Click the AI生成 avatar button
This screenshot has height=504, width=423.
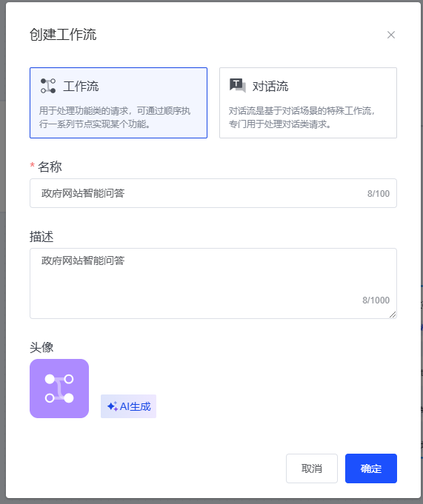pos(128,406)
